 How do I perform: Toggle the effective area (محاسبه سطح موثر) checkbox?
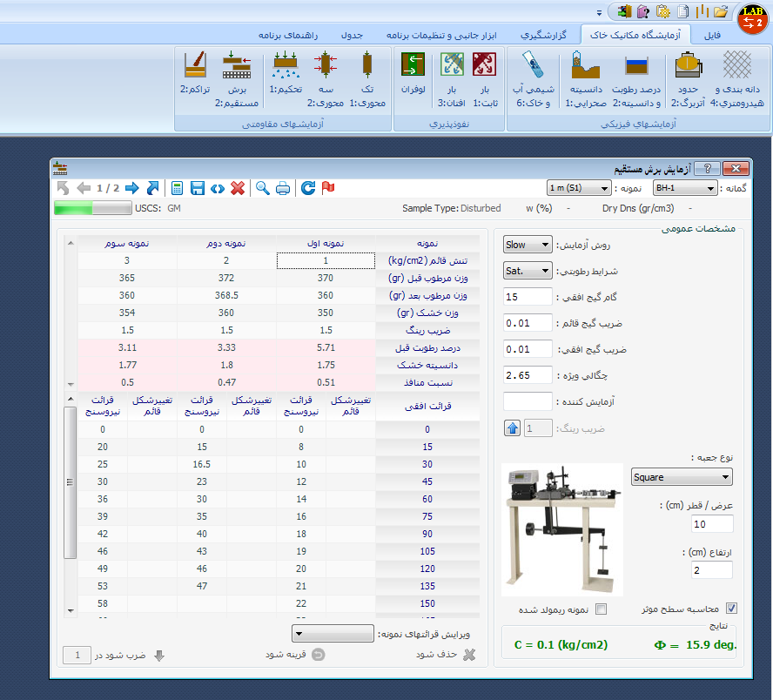pos(731,609)
